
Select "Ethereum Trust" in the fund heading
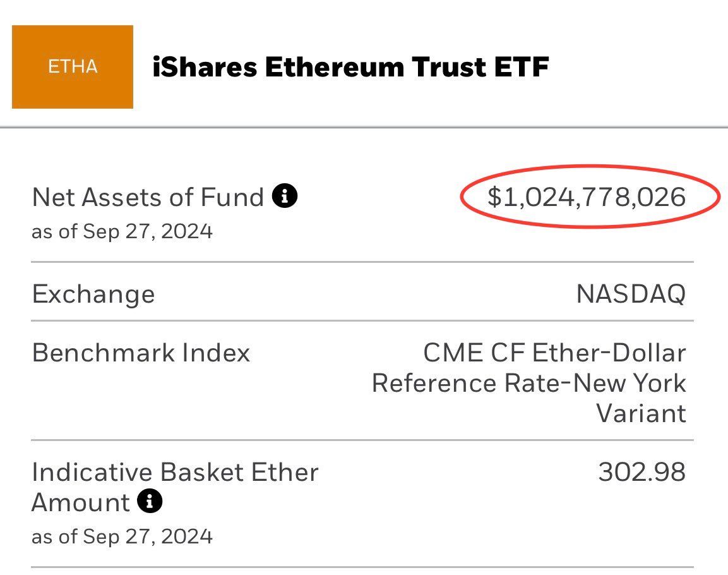(370, 67)
